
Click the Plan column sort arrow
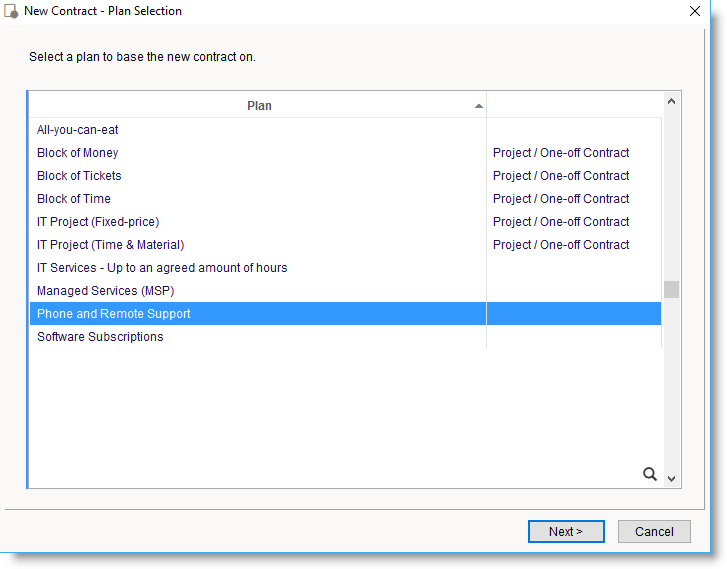(479, 106)
